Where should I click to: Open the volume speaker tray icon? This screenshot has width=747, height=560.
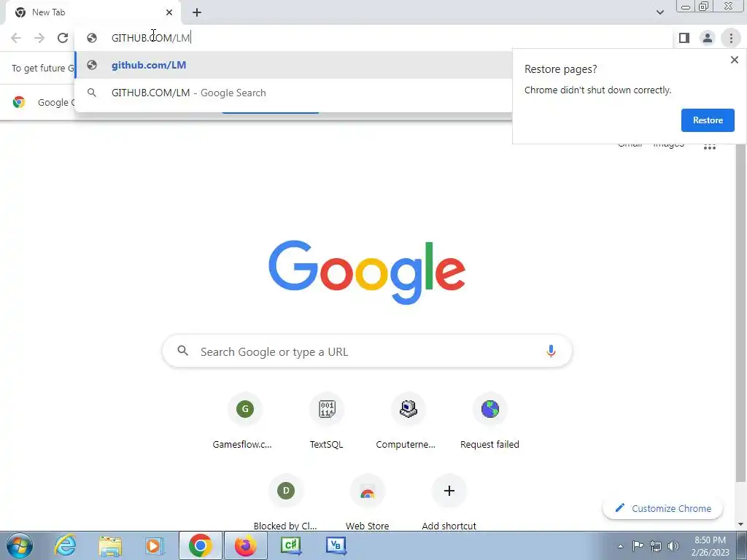coord(673,545)
